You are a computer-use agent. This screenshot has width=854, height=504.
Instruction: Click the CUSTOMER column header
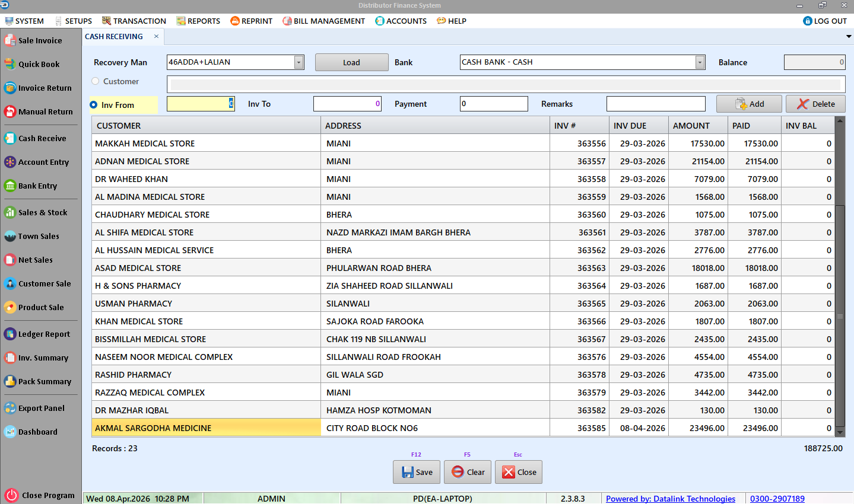point(206,126)
